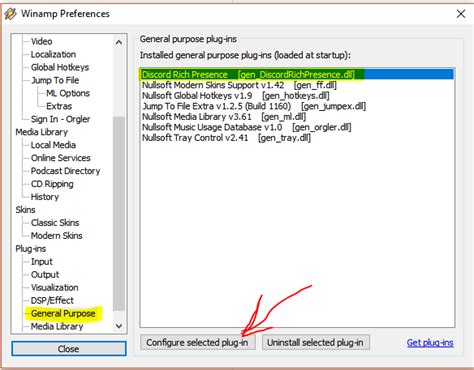Select Media Library under Plug-ins
This screenshot has width=474, height=370.
pyautogui.click(x=57, y=326)
